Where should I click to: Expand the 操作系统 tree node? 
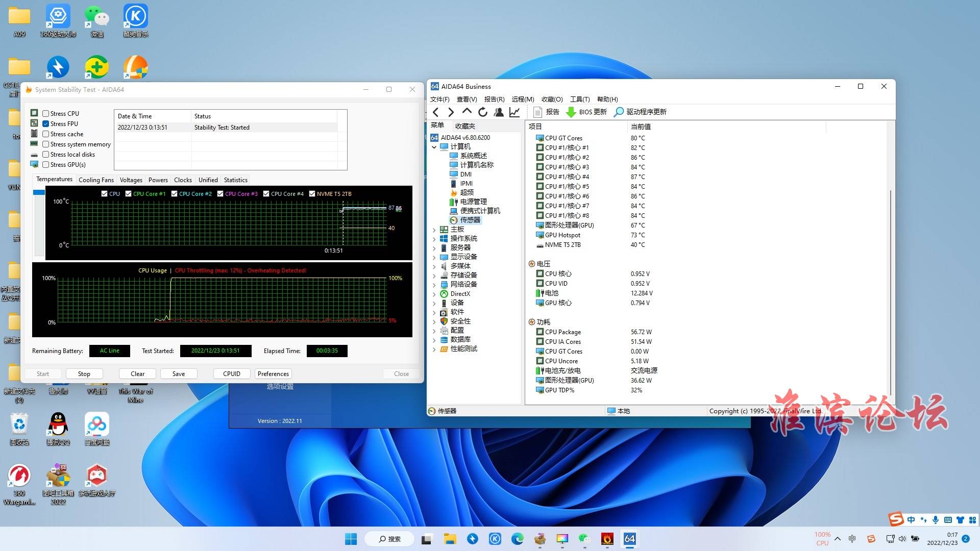tap(434, 239)
